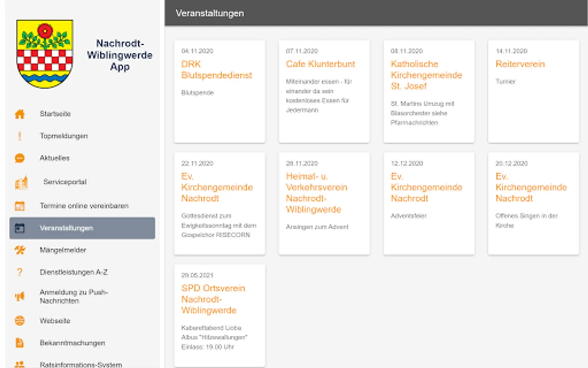
Task: Click the Offenes Singen in der Kirche text
Action: click(x=527, y=221)
